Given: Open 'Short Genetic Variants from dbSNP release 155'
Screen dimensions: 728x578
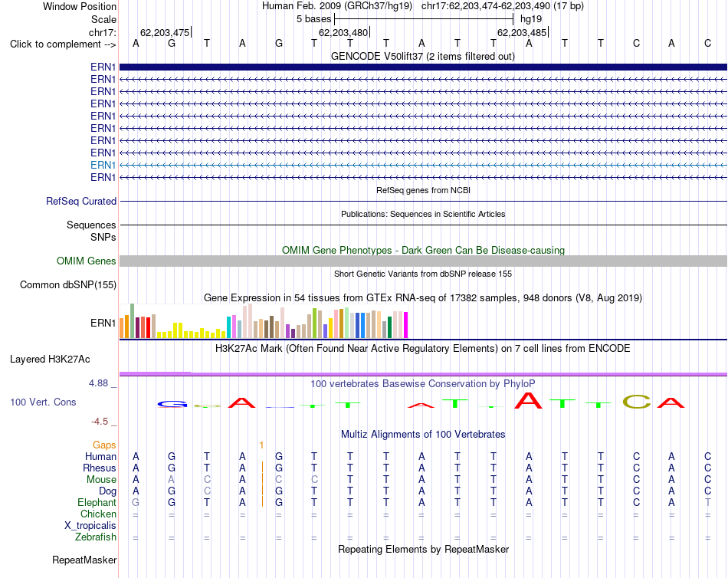Looking at the screenshot, I should tap(423, 274).
